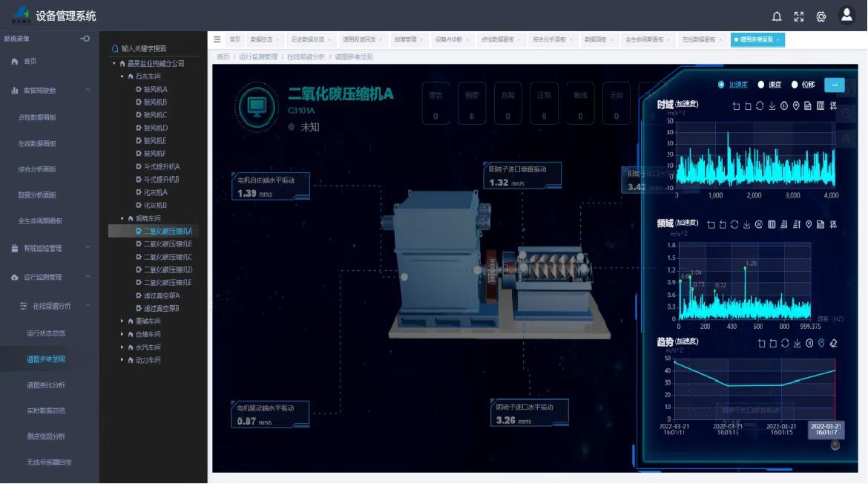Click refresh icon on 频域 chart toolbar

point(734,224)
